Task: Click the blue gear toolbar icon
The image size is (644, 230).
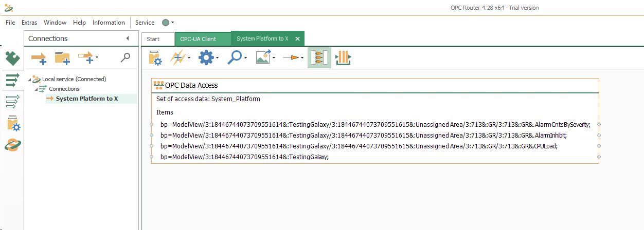Action: coord(206,57)
